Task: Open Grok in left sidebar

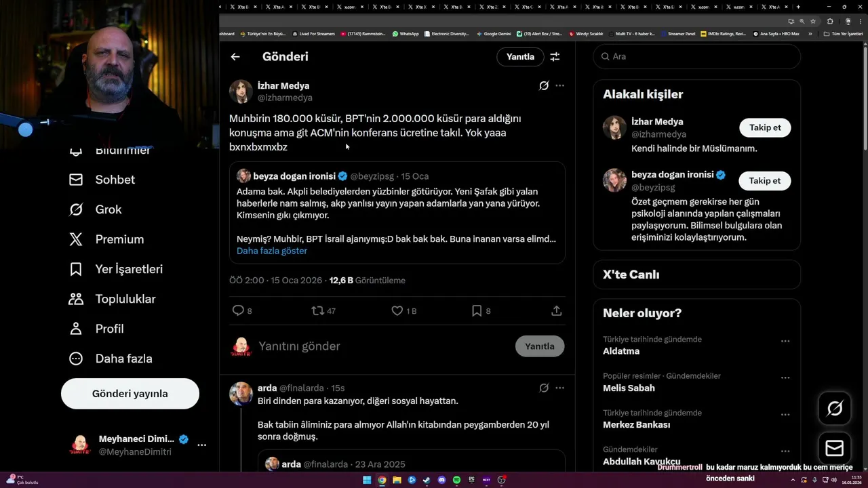Action: point(96,209)
